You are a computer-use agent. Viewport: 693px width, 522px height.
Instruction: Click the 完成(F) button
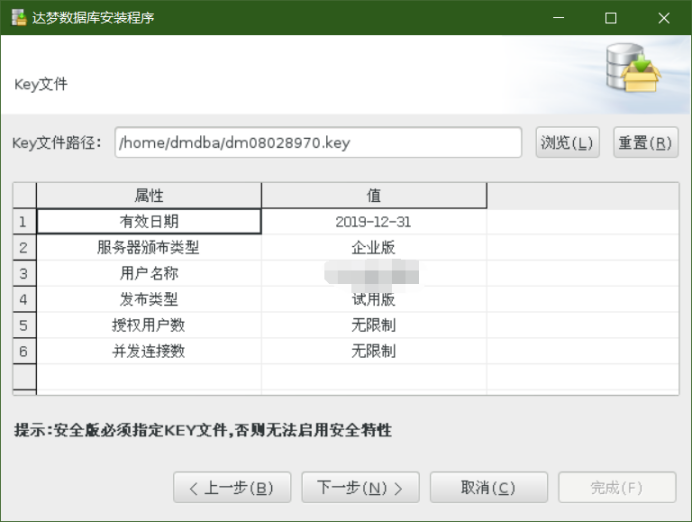(x=617, y=488)
